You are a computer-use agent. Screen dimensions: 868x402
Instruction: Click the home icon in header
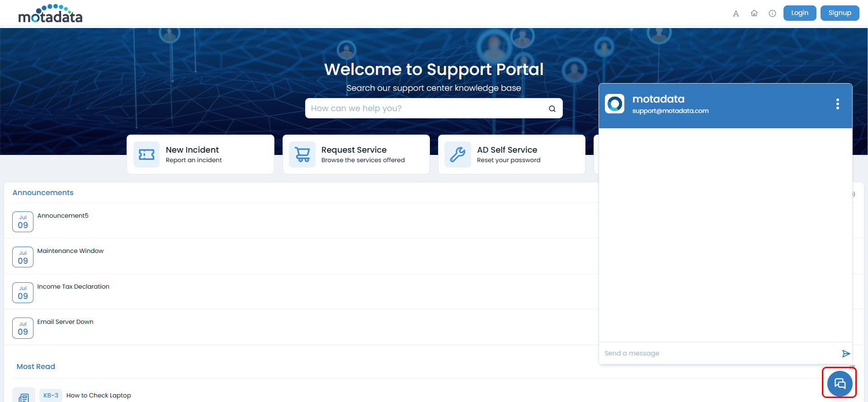754,14
